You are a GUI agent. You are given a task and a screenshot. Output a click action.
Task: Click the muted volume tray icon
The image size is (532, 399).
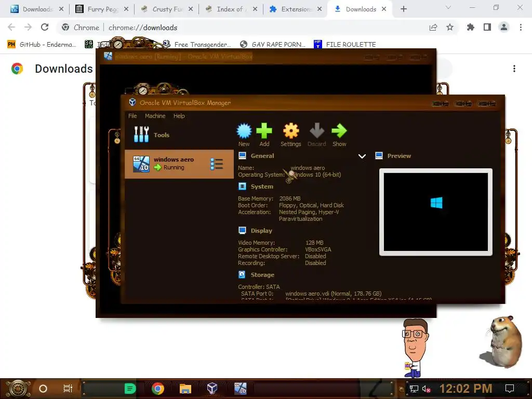coord(426,389)
